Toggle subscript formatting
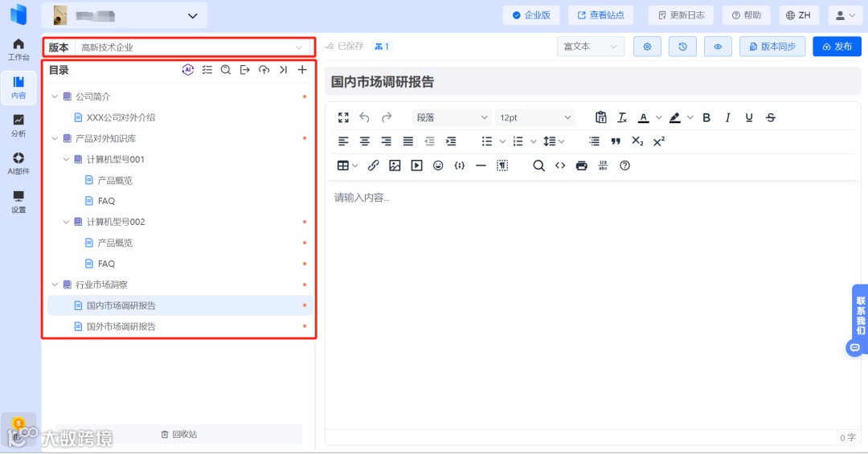 (x=637, y=141)
